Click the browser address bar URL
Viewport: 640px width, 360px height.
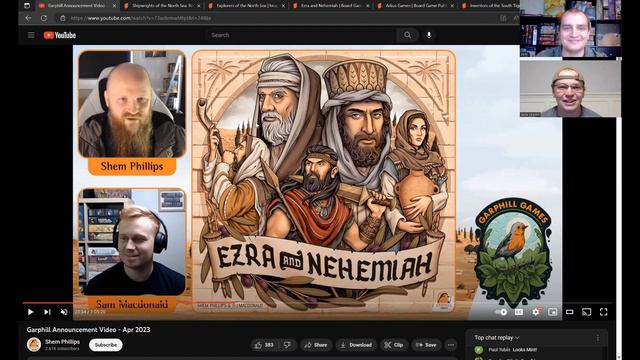[x=141, y=18]
